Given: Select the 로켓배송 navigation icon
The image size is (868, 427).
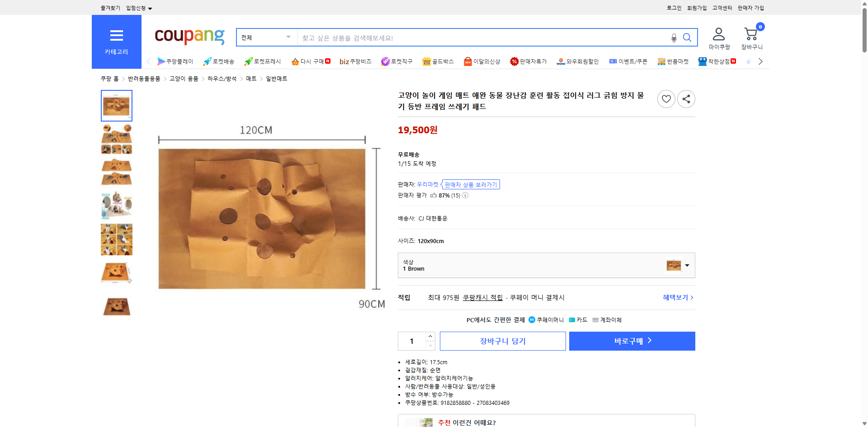Looking at the screenshot, I should pos(219,61).
